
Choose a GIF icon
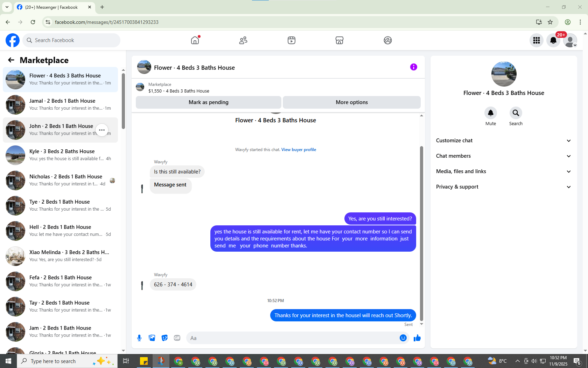point(177,338)
